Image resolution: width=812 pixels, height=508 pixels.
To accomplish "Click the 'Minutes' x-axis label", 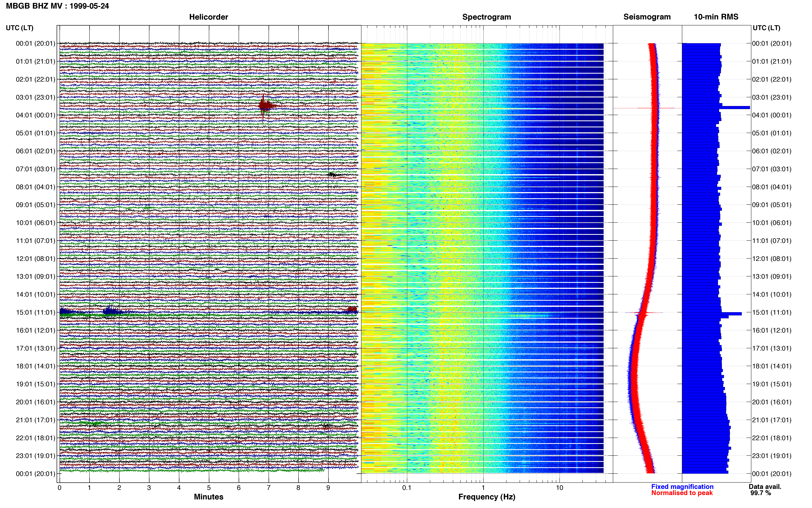I will click(209, 497).
